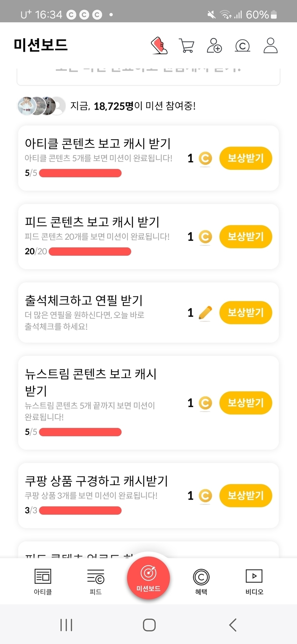The image size is (297, 644).
Task: Open the shopping cart
Action: coord(186,46)
